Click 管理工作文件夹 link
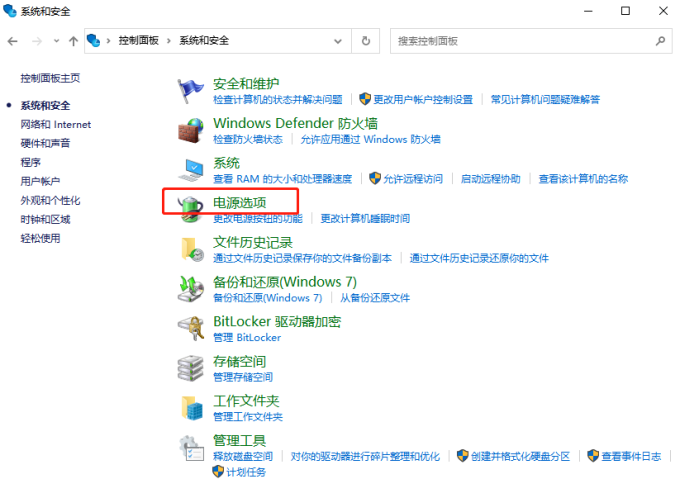Screen dimensions: 680x498 click(x=248, y=417)
